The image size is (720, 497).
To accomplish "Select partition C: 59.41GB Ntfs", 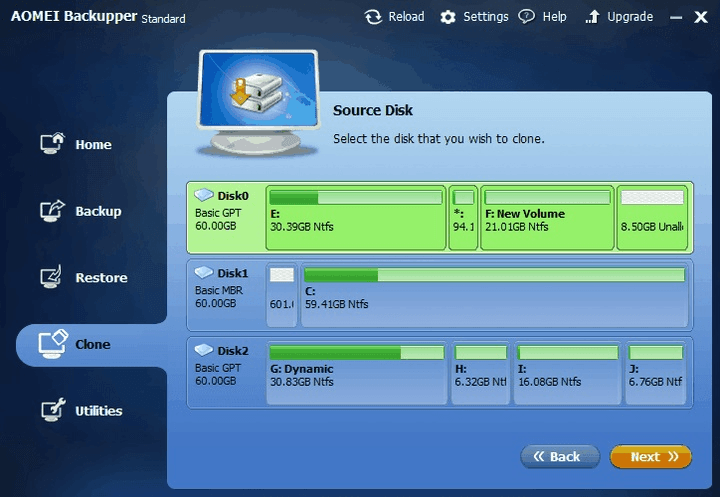I will (x=494, y=295).
